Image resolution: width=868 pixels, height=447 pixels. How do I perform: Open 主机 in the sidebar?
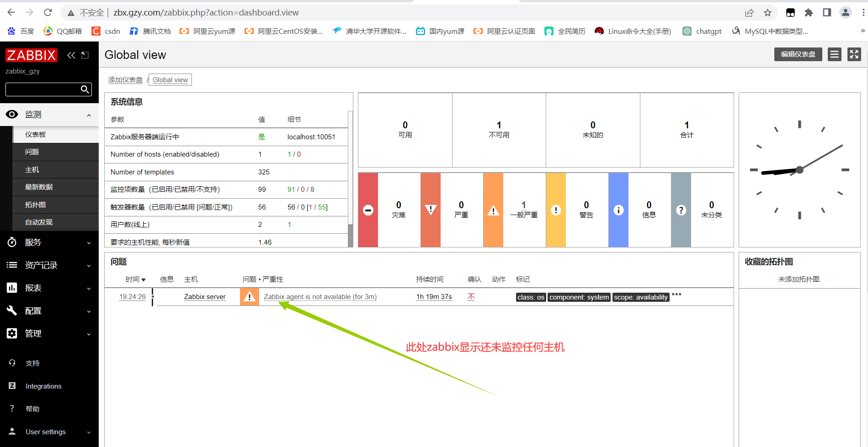point(56,170)
